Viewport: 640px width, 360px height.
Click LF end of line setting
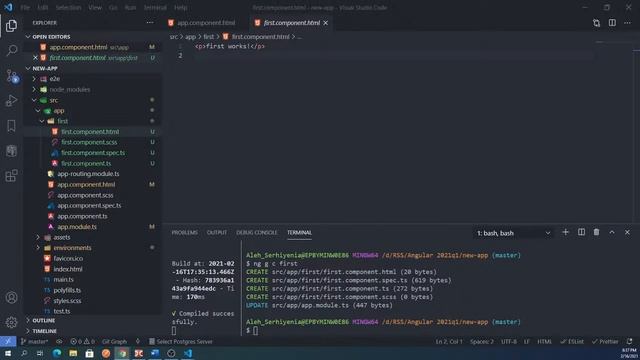[x=527, y=341]
